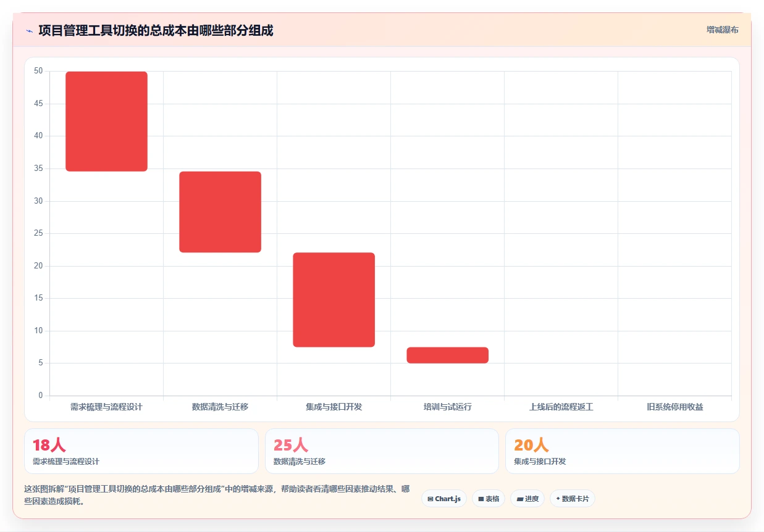The height and width of the screenshot is (532, 764).
Task: Click the red bar for 需求梳理与流程设计
Action: coord(106,122)
